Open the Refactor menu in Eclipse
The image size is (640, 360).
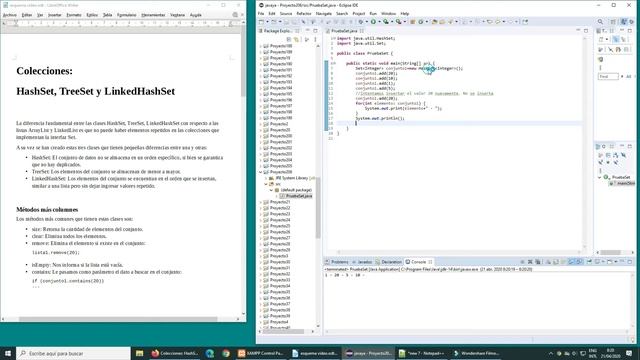pos(304,13)
